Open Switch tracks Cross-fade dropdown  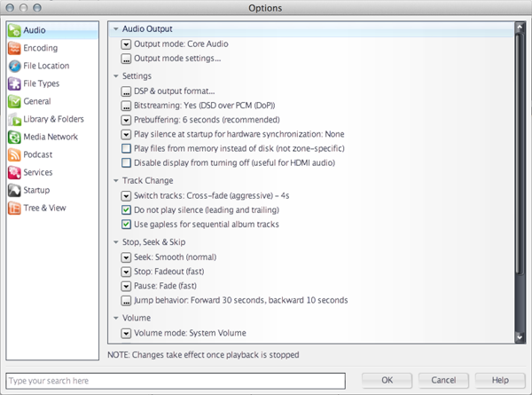click(x=126, y=196)
